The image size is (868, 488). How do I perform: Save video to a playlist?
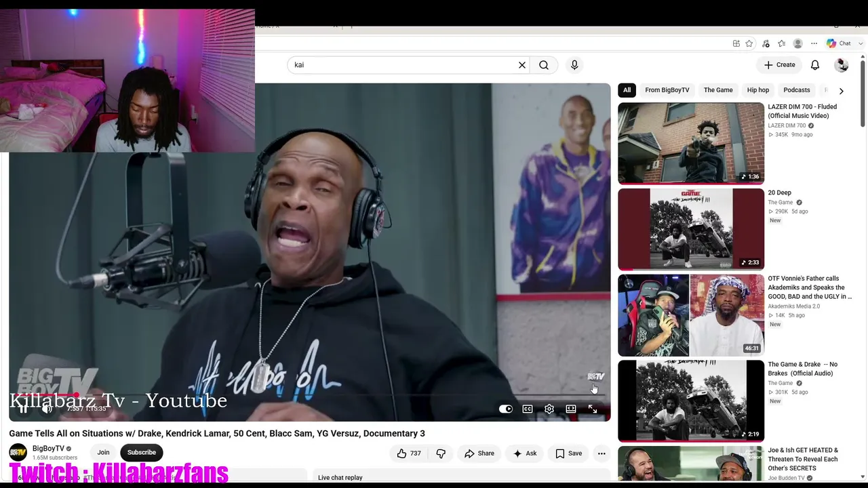point(569,453)
